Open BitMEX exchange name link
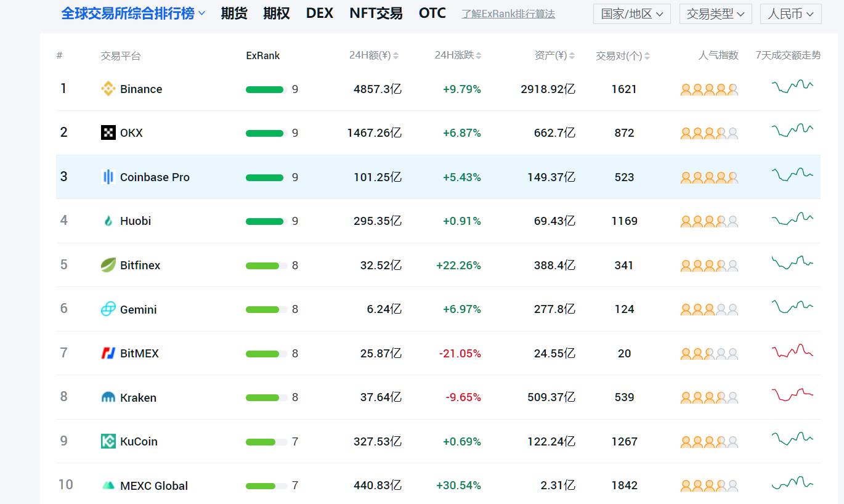The height and width of the screenshot is (504, 844). point(139,353)
